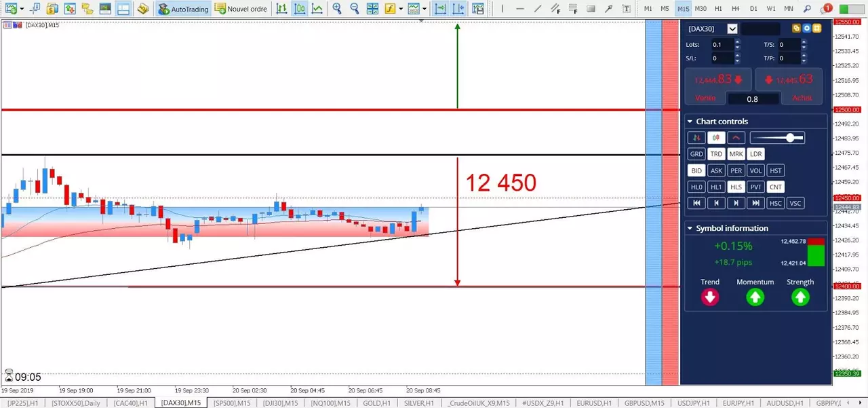Image resolution: width=868 pixels, height=408 pixels.
Task: Select trendline drawing tool
Action: pos(538,9)
